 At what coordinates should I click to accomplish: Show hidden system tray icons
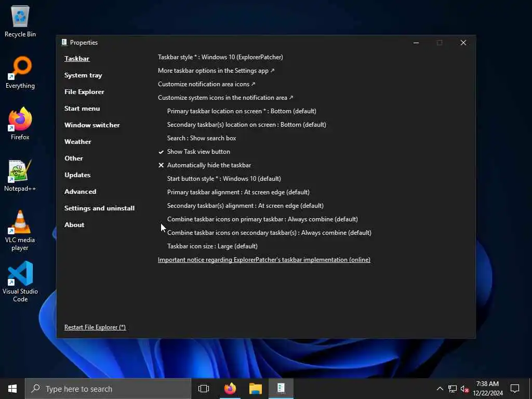440,389
